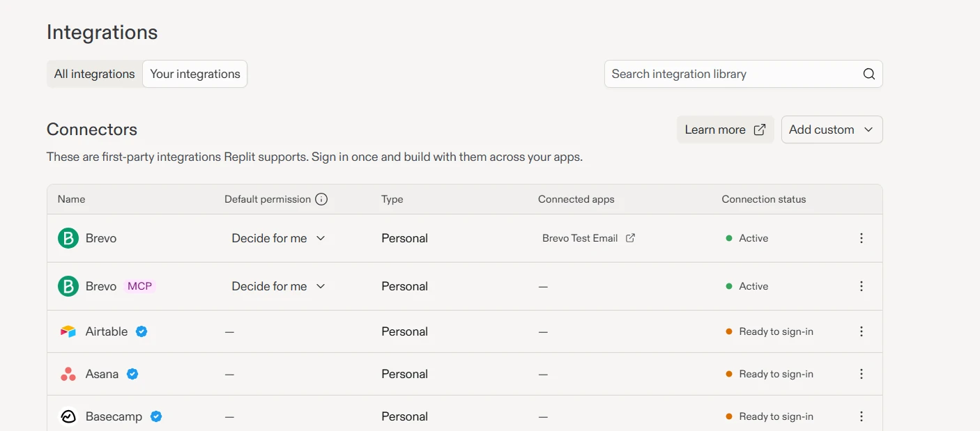Open Decide for me dropdown for Brevo MCP
The height and width of the screenshot is (431, 980).
[279, 286]
